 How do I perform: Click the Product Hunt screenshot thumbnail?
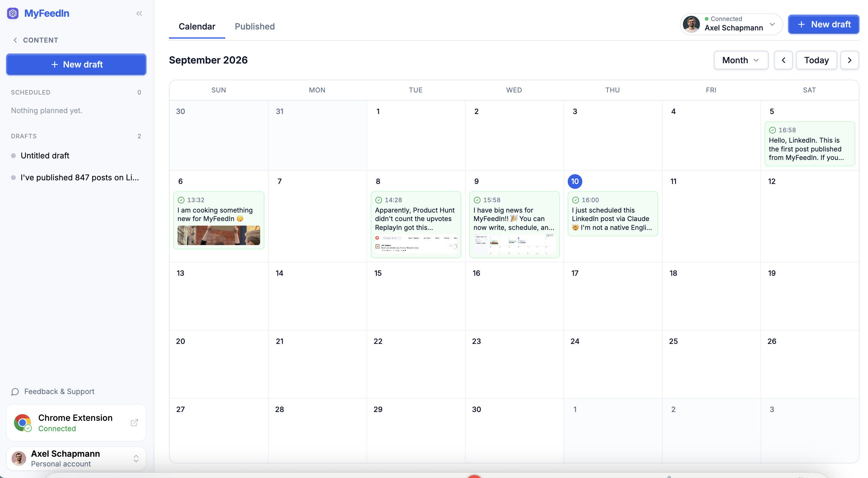[416, 244]
